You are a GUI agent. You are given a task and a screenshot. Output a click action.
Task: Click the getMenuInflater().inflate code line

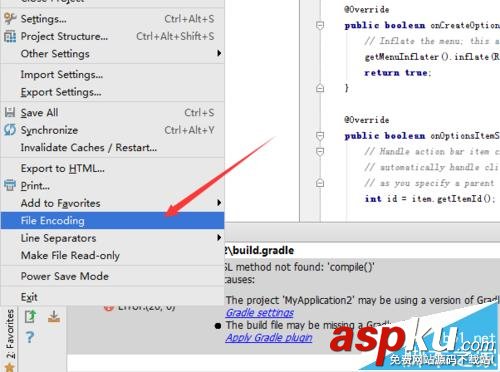[x=432, y=57]
